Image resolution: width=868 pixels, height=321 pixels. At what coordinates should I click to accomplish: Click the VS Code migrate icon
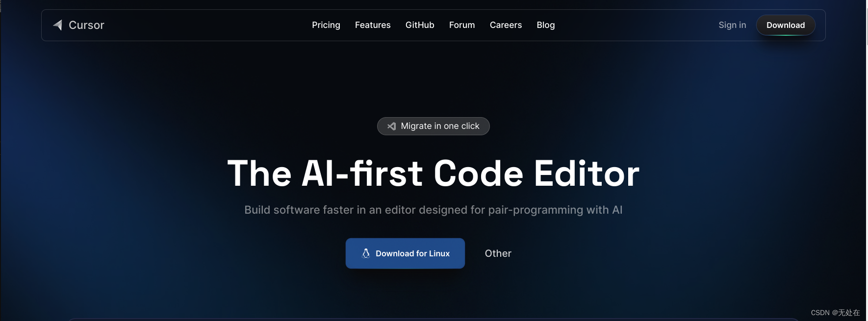[x=391, y=126]
